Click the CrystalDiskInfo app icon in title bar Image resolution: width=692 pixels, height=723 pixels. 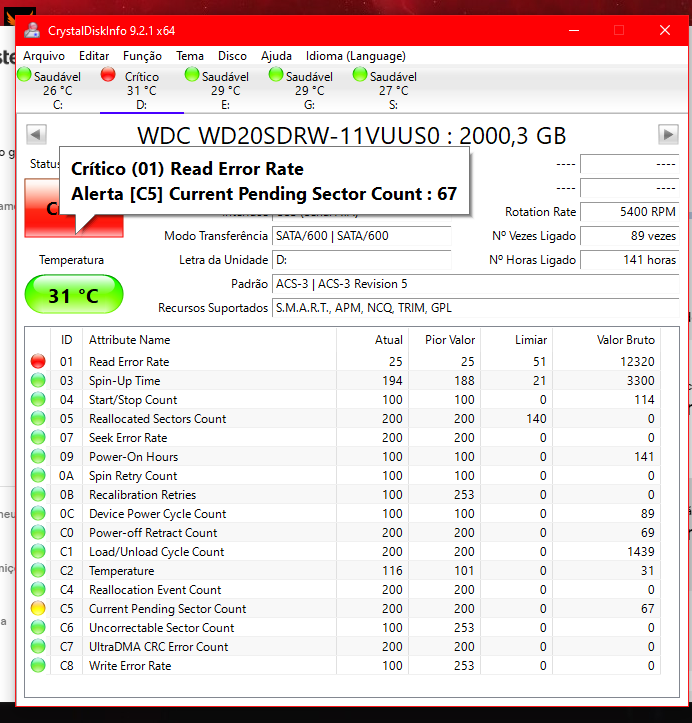[x=32, y=30]
